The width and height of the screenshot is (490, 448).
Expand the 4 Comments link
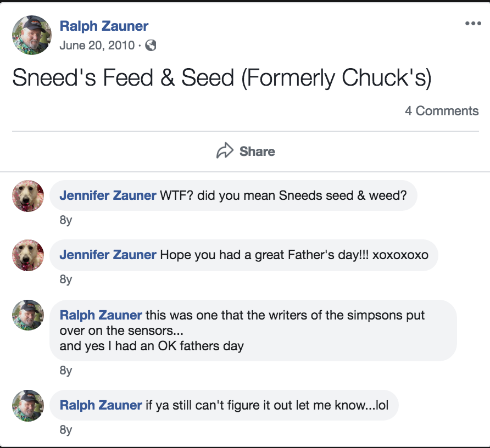click(442, 111)
